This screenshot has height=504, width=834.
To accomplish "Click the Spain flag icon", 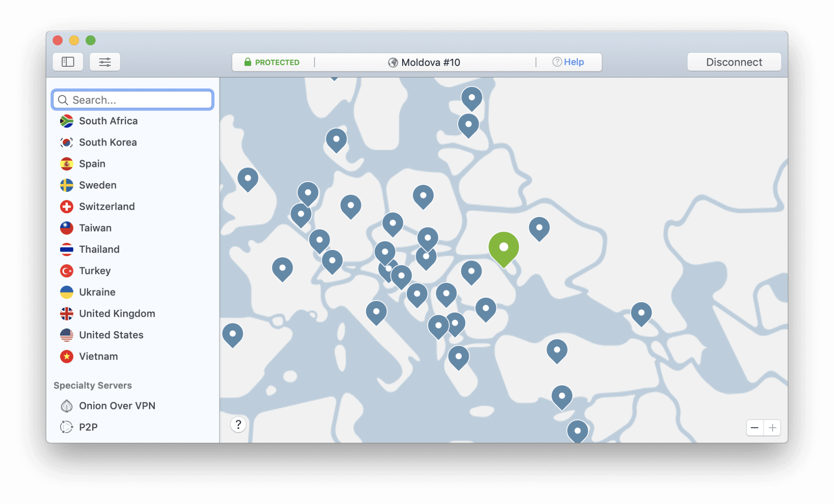I will [x=67, y=164].
